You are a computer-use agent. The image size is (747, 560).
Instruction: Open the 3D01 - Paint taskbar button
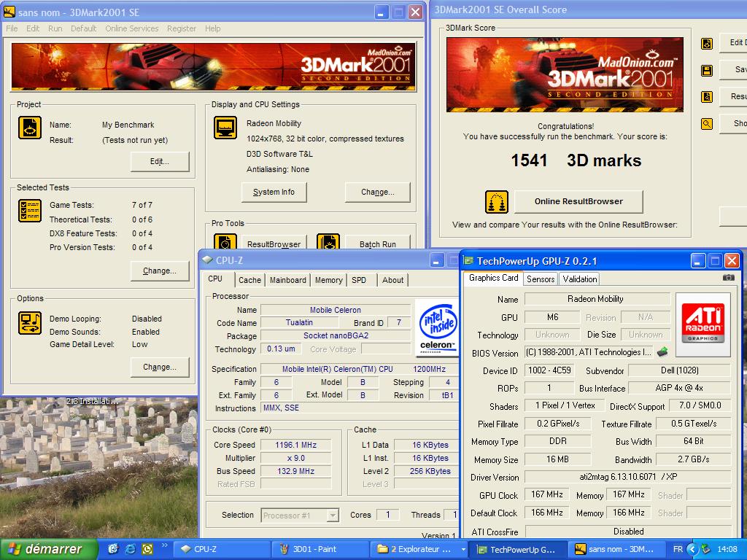[321, 549]
